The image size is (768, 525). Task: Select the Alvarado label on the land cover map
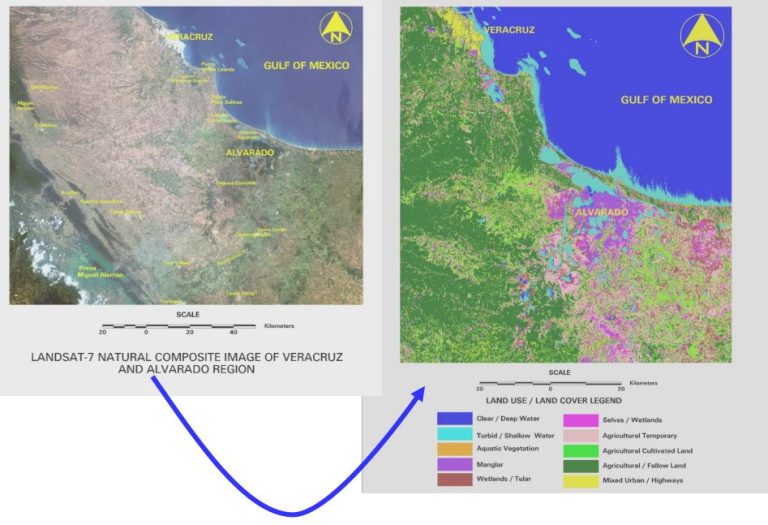600,213
